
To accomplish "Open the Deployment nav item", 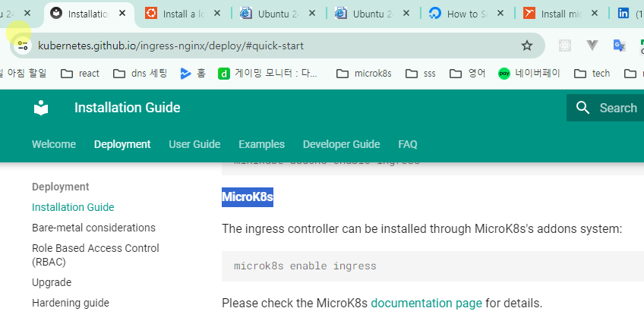I will tap(122, 144).
